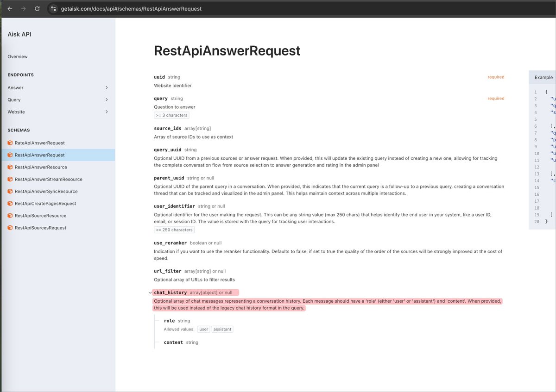556x392 pixels.
Task: Click the browser forward arrow
Action: pyautogui.click(x=24, y=9)
